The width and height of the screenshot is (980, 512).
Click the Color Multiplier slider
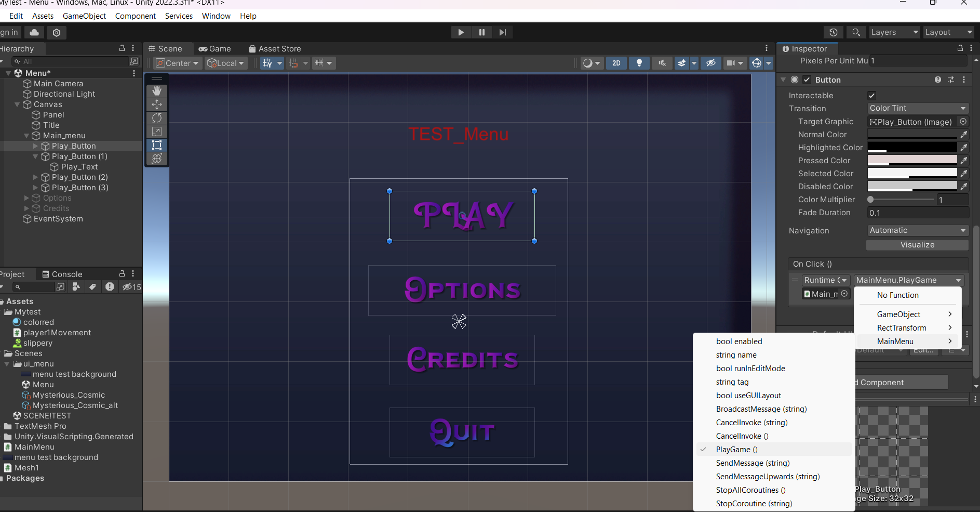pyautogui.click(x=901, y=200)
